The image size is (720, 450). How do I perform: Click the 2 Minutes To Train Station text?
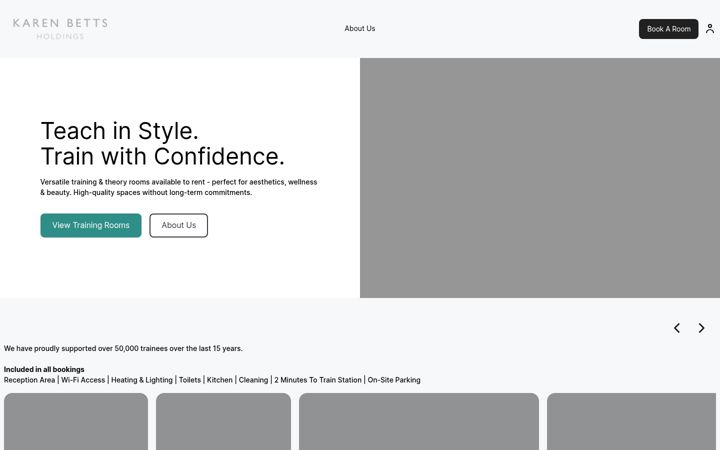[x=318, y=380]
